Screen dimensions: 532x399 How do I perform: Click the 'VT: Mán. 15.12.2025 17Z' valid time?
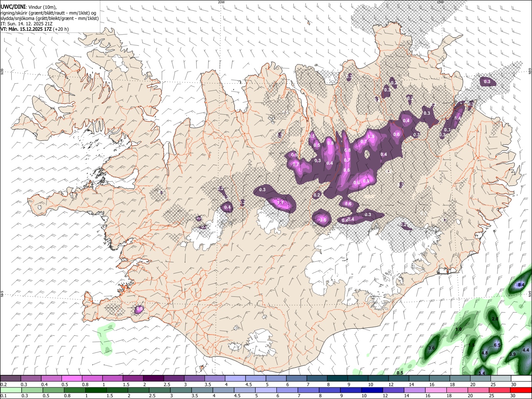26,29
